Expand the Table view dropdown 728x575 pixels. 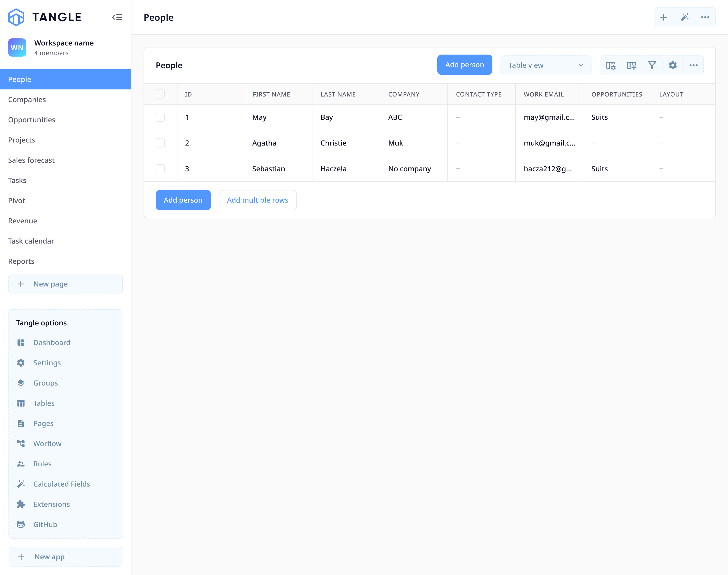pos(545,65)
